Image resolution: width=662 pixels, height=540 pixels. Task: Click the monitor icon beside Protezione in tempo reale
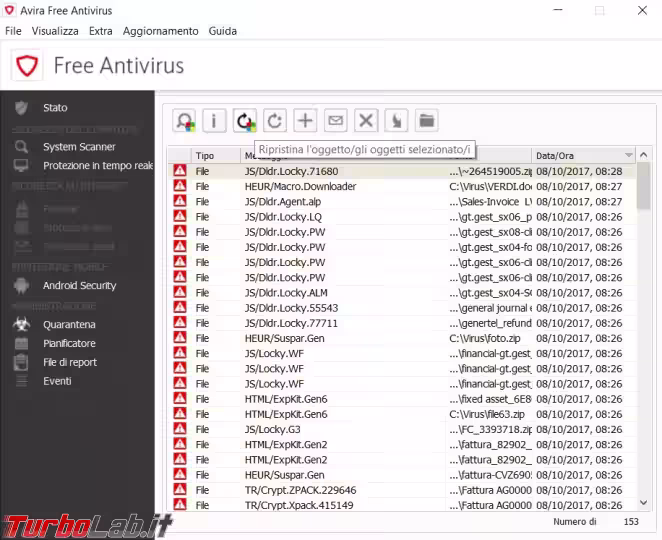[21, 166]
